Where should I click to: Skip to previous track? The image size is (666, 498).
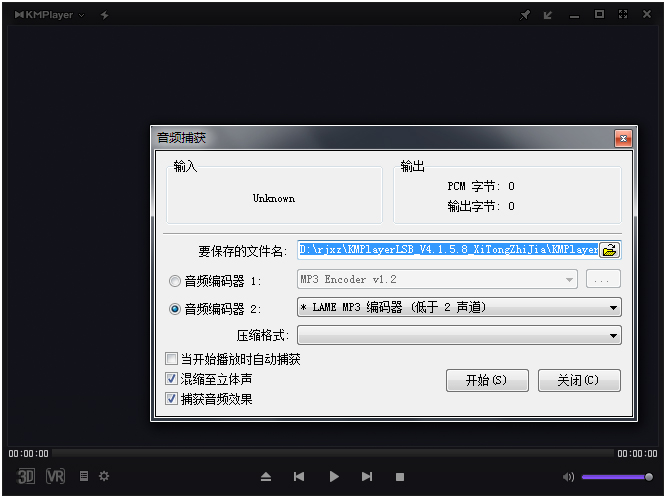click(x=299, y=477)
